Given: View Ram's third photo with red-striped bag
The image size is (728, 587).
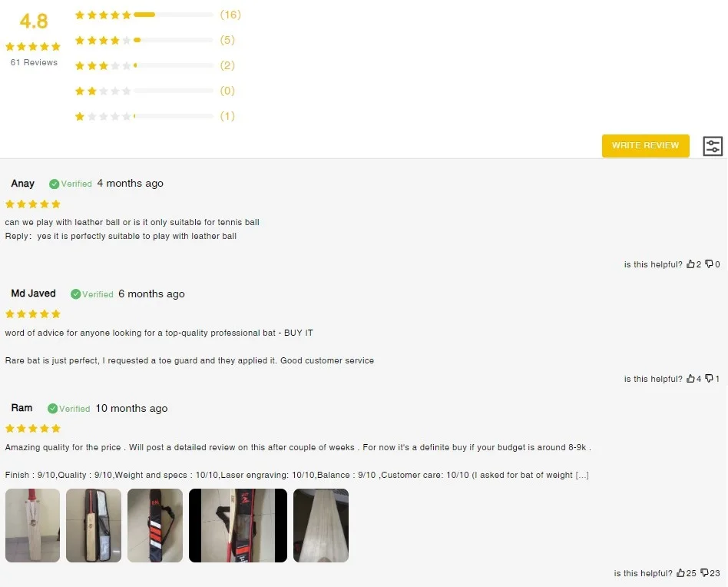Looking at the screenshot, I should [x=155, y=526].
